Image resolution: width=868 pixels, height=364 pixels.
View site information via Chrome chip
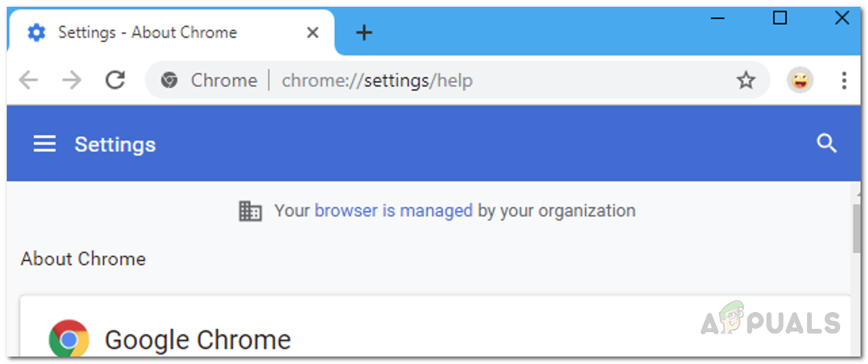209,81
